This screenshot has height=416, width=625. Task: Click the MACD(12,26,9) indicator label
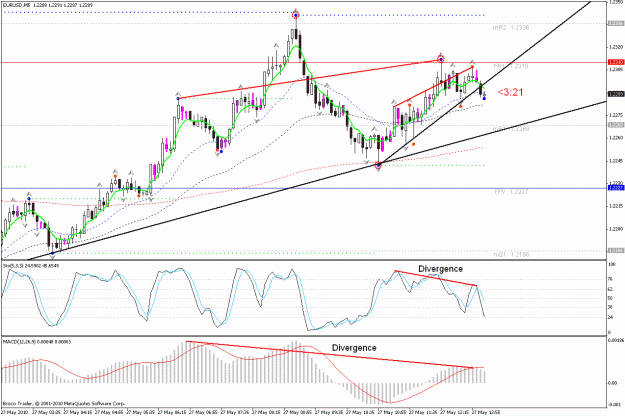37,341
